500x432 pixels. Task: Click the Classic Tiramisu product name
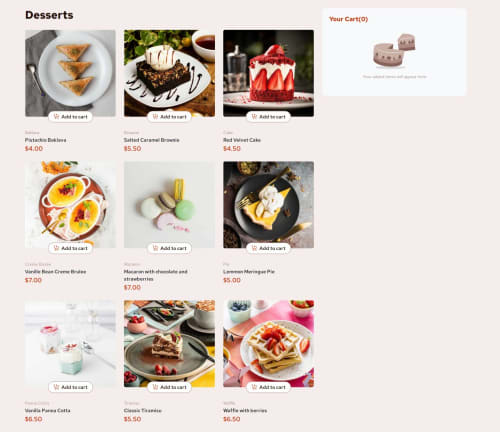(143, 411)
